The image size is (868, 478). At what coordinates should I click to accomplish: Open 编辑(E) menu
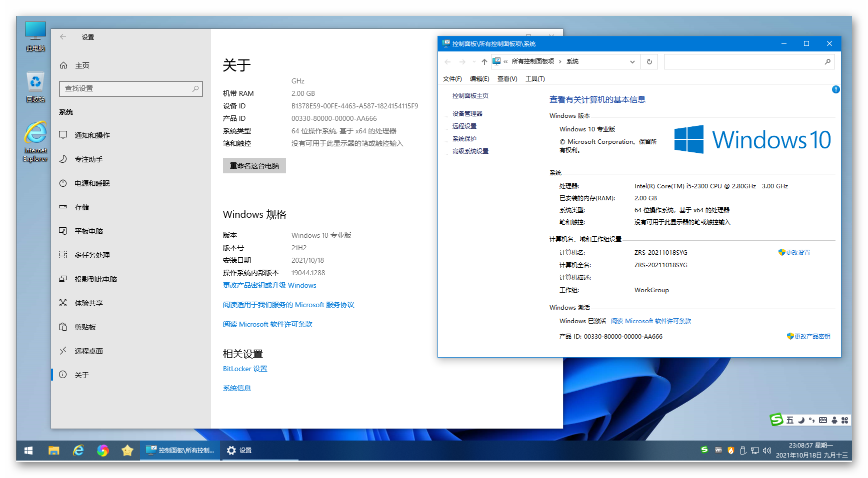tap(479, 79)
